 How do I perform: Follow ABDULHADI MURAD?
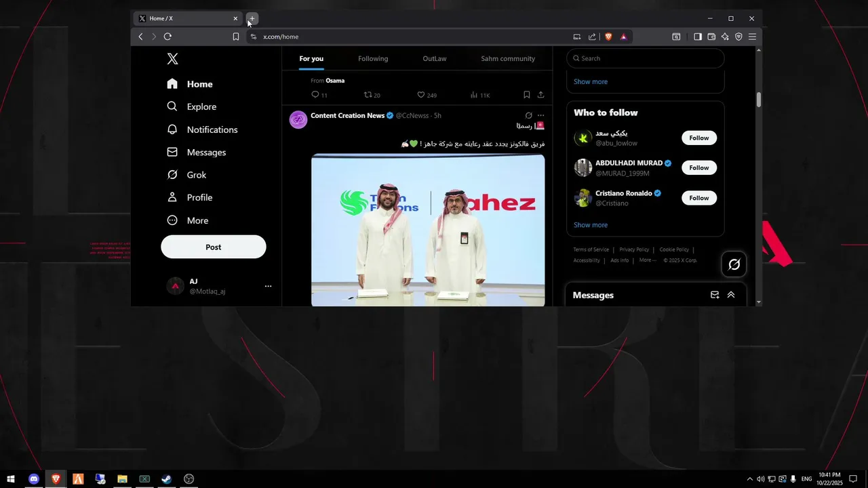[x=699, y=168]
